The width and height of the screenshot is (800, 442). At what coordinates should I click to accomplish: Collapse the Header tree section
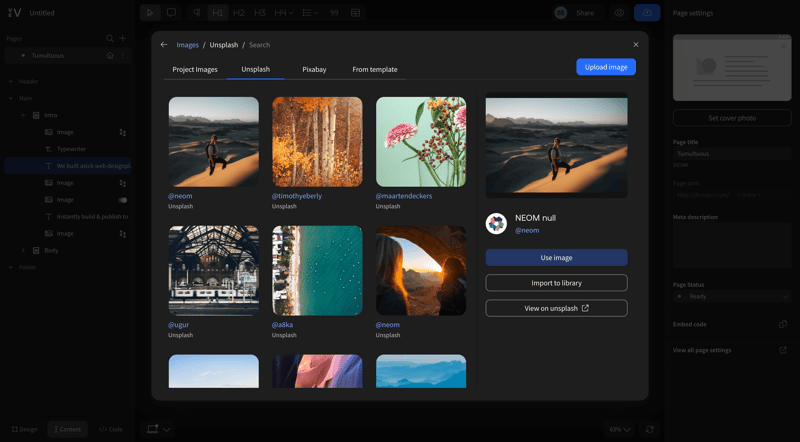(11, 82)
